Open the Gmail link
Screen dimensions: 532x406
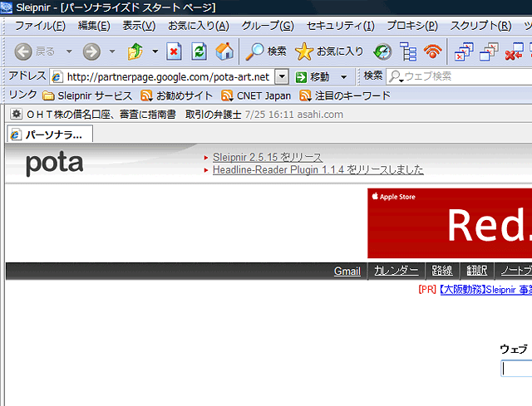click(x=347, y=271)
